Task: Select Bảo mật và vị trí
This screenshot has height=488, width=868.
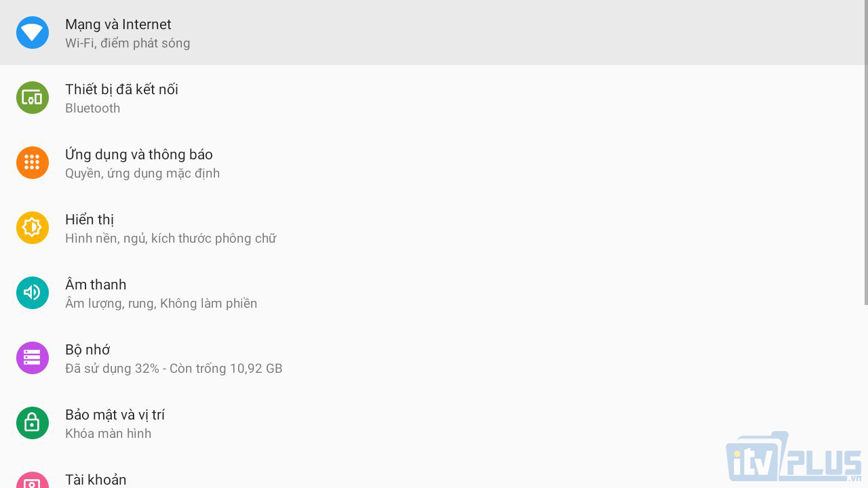Action: point(115,415)
